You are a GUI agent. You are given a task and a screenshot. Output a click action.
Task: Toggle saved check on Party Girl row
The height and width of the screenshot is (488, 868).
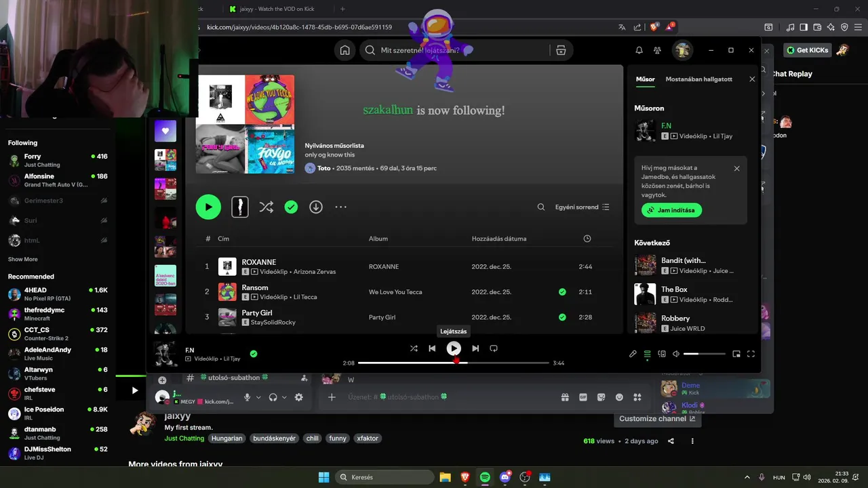562,317
